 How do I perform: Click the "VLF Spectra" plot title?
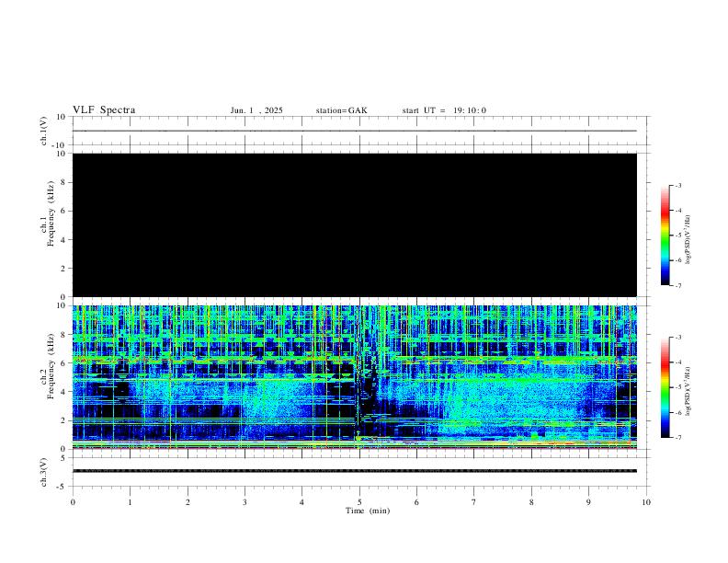pos(104,110)
